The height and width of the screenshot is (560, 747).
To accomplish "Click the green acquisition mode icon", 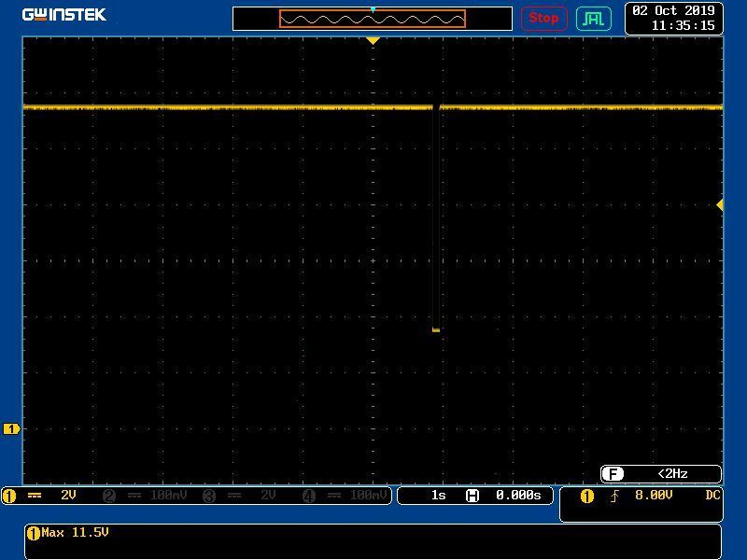I will [x=593, y=18].
